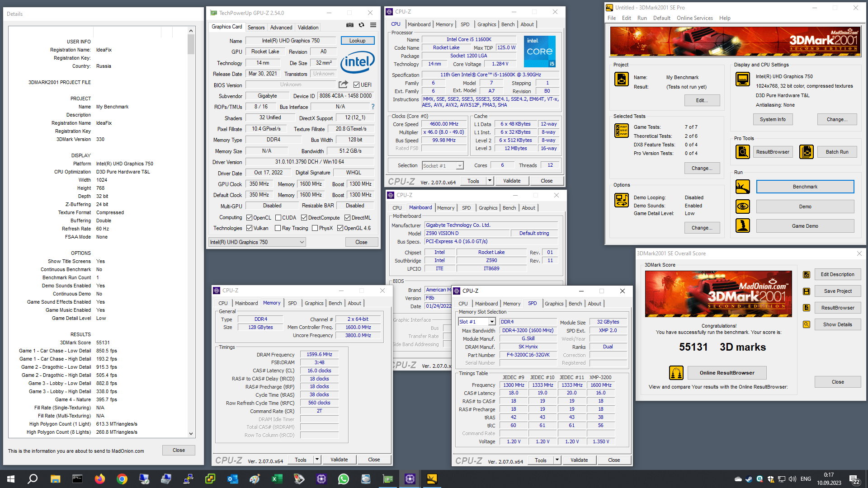
Task: Click the Lookup button in GPU-Z
Action: 357,41
